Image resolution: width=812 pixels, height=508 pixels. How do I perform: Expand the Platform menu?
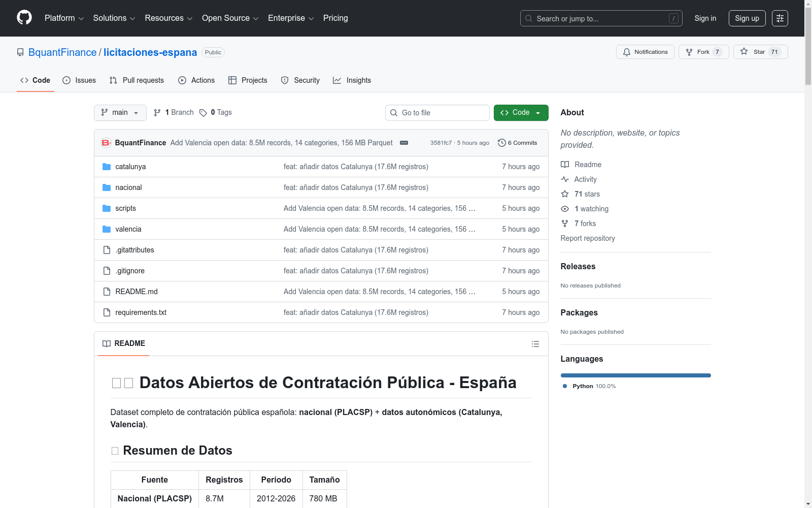click(x=64, y=18)
